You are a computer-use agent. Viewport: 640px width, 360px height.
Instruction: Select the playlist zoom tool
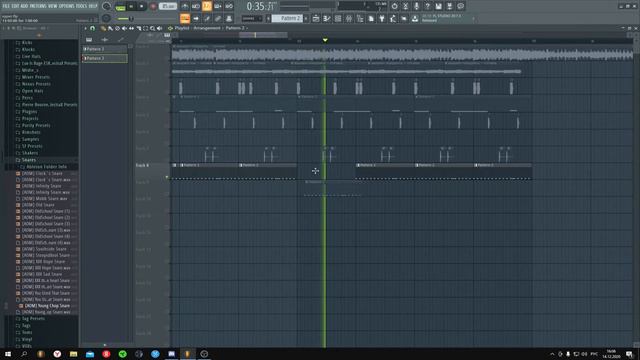[x=153, y=28]
